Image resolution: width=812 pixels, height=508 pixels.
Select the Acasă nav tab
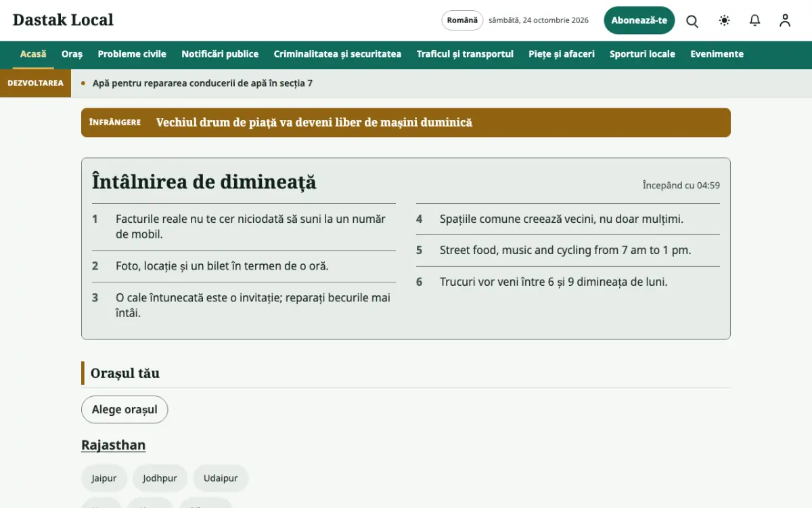tap(33, 54)
